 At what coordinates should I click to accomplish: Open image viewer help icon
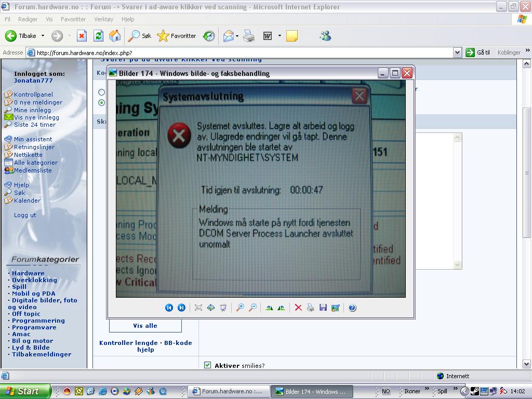point(352,308)
